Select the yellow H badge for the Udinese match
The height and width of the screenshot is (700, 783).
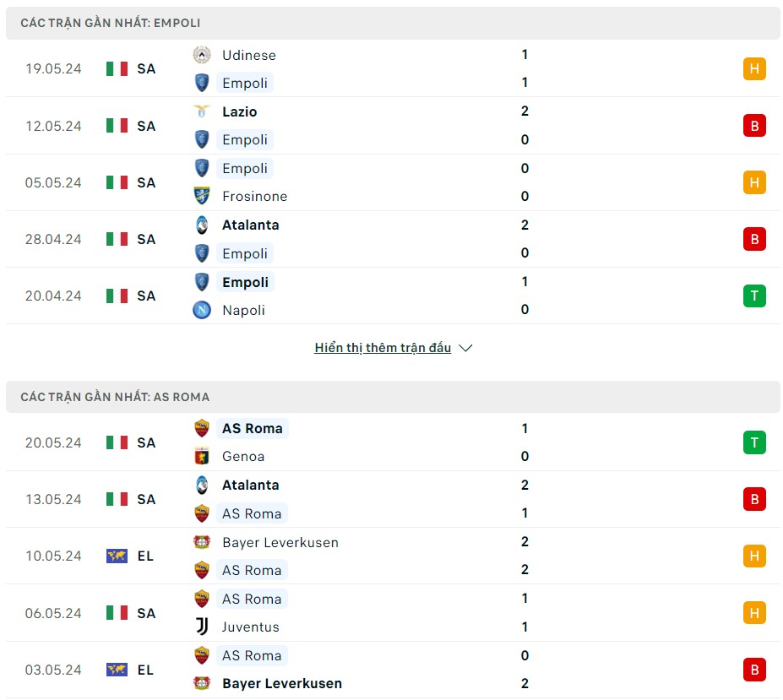(x=753, y=68)
